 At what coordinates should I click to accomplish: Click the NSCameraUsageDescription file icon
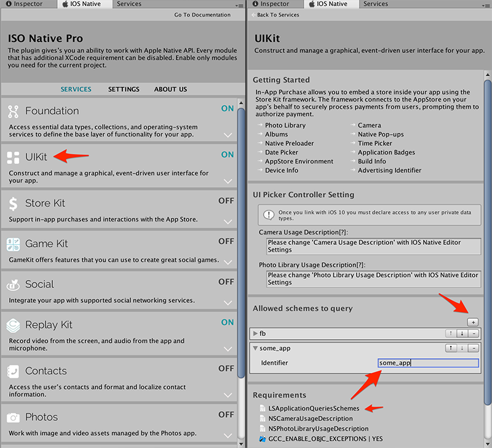click(263, 418)
